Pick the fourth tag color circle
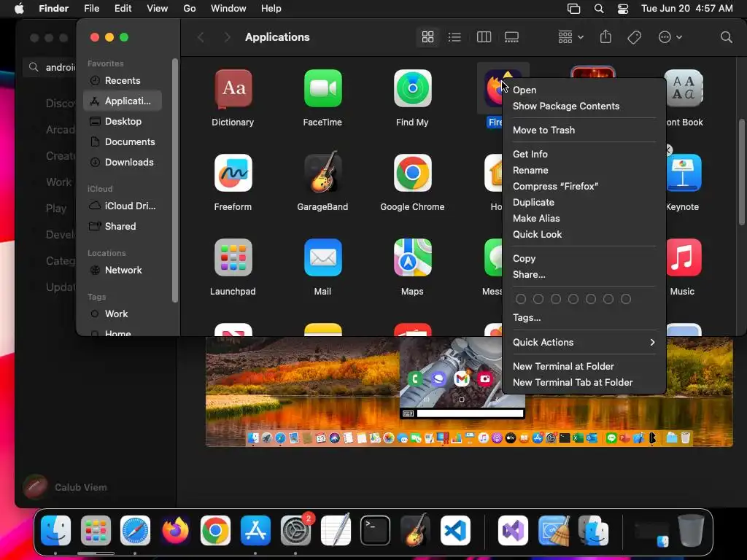 573,299
